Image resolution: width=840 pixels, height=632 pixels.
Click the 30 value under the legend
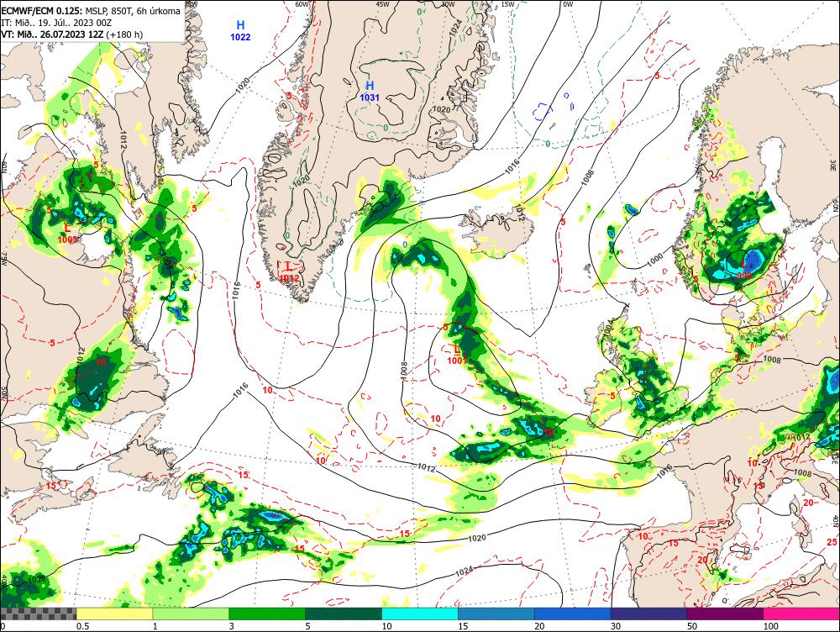616,626
